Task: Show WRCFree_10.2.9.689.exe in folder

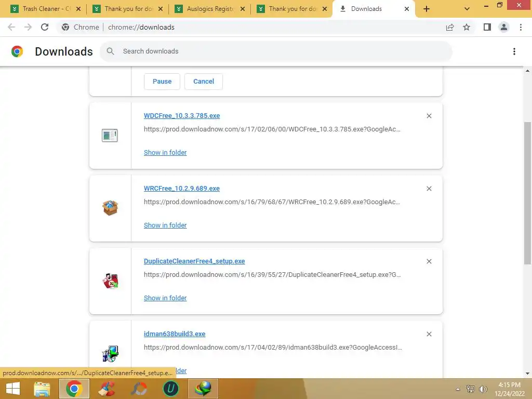Action: [x=165, y=225]
